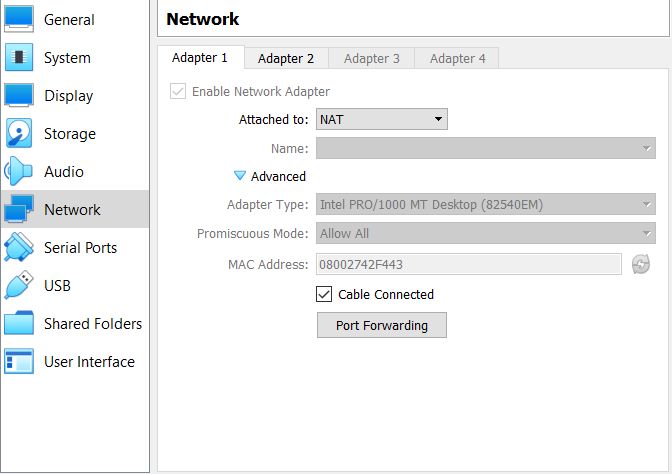
Task: Click the Network page heading
Action: point(203,19)
